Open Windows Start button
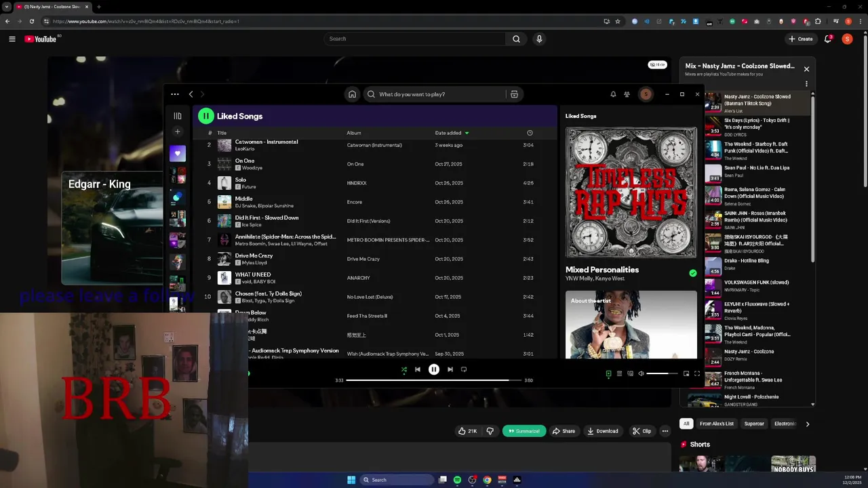This screenshot has height=488, width=868. pos(351,480)
